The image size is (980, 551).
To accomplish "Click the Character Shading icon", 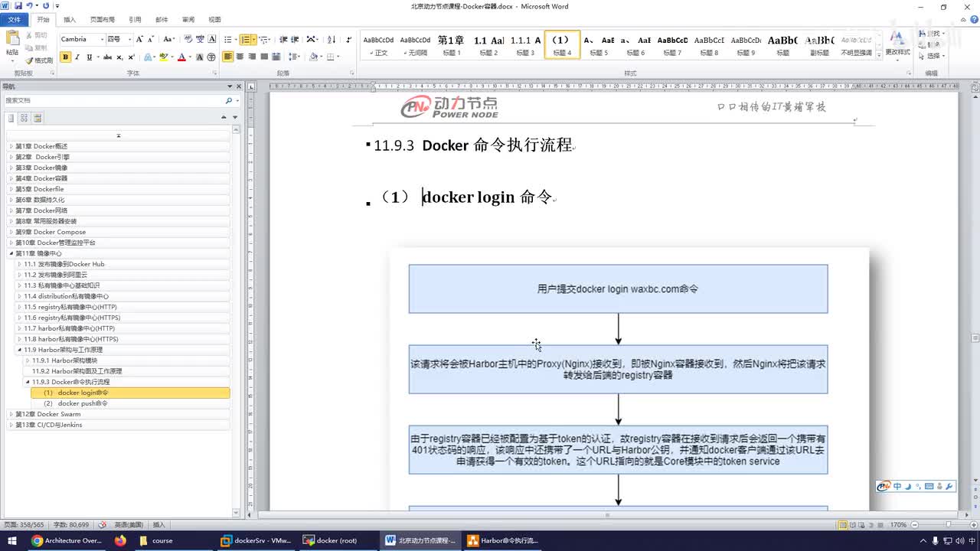I will coord(200,57).
